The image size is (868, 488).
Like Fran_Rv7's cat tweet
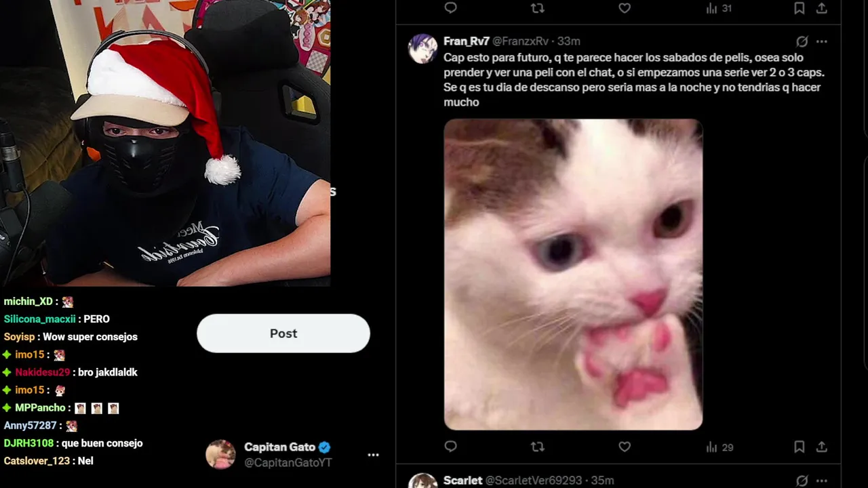(625, 447)
